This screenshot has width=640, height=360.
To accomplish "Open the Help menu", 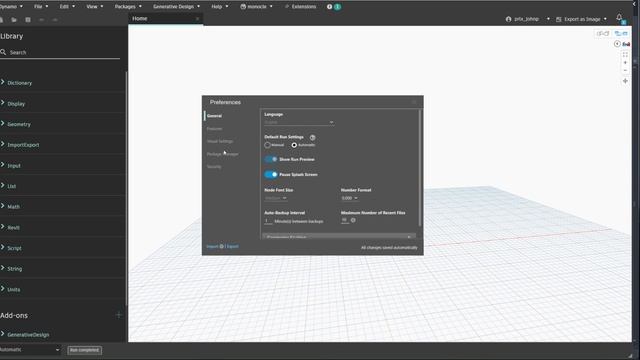I will 219,7.
